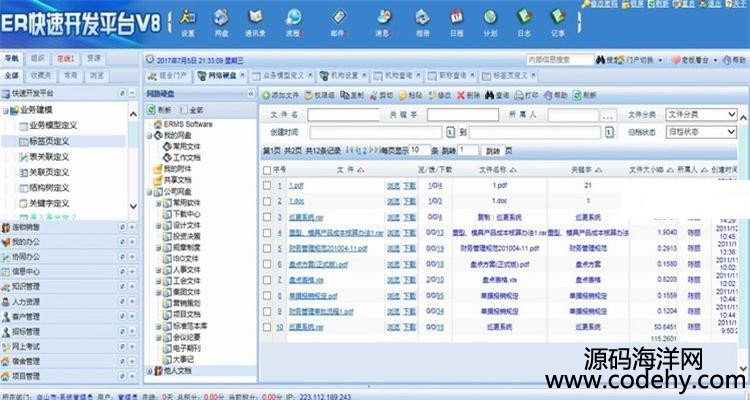Collapse 公司网盘 node in disk tree
Image resolution: width=750 pixels, height=400 pixels.
(x=150, y=192)
